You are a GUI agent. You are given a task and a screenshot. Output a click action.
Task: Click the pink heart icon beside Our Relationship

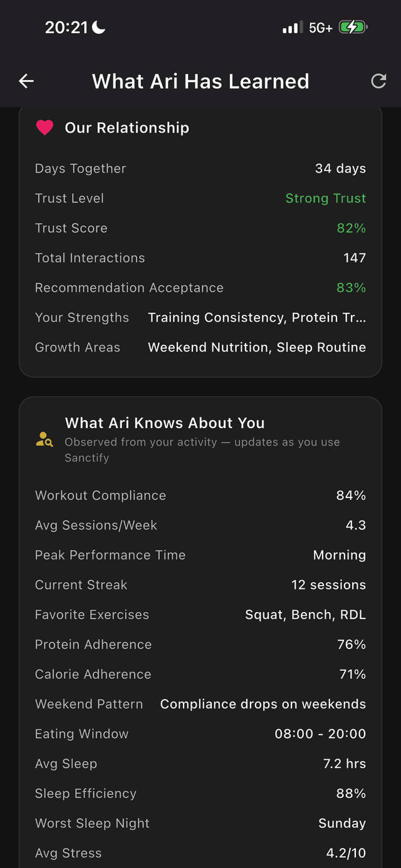click(44, 128)
